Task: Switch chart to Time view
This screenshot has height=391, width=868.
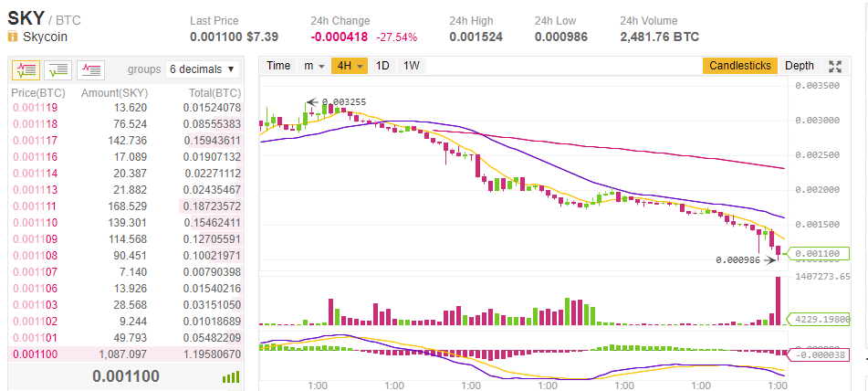Action: pyautogui.click(x=278, y=66)
